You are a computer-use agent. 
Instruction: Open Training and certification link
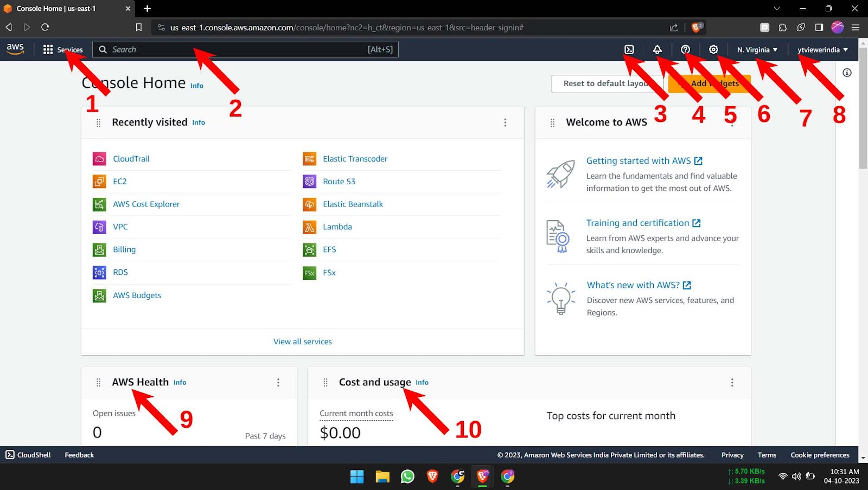tap(643, 223)
